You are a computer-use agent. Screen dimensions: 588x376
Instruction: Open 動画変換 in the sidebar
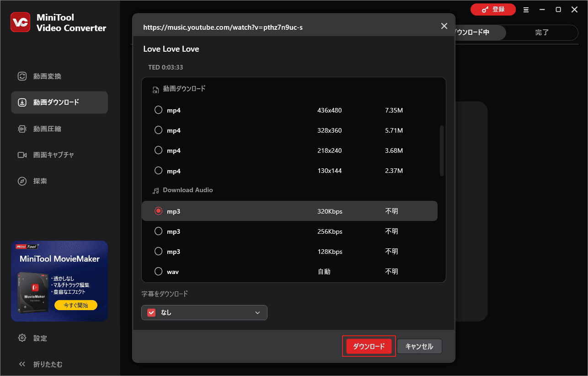[x=59, y=76]
